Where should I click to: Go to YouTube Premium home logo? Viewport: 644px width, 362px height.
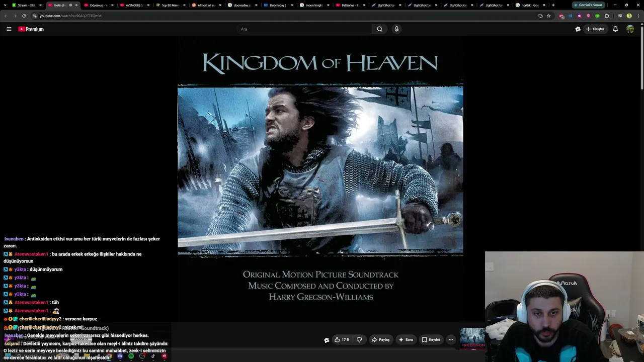pyautogui.click(x=31, y=29)
